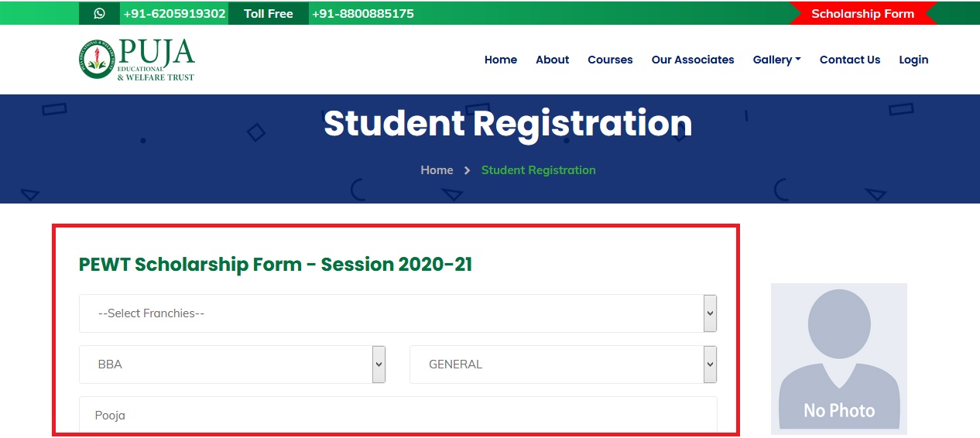The height and width of the screenshot is (438, 980).
Task: Click WhatsApp number +91-6205919302
Action: [174, 13]
